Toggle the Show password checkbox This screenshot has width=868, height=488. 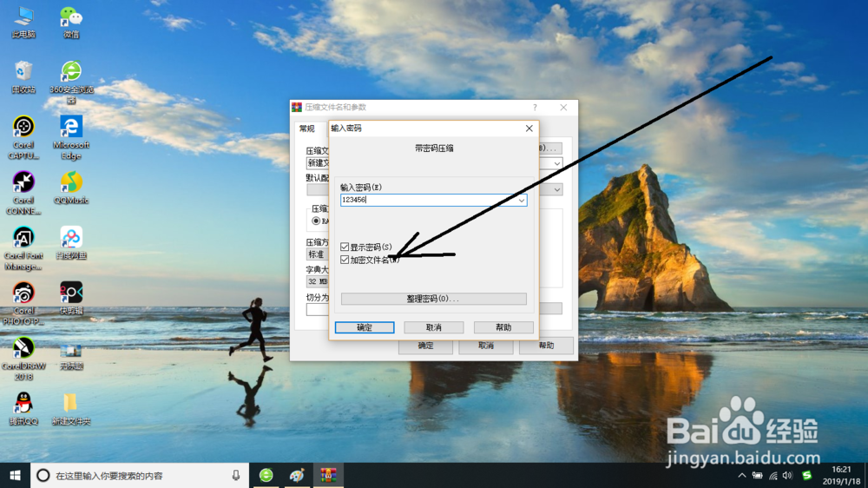point(345,247)
